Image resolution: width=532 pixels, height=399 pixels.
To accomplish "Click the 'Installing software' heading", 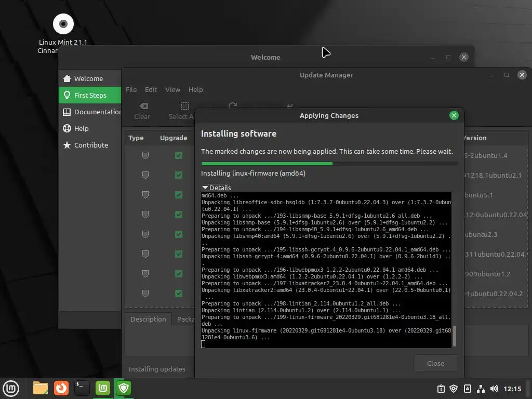I will click(x=238, y=134).
